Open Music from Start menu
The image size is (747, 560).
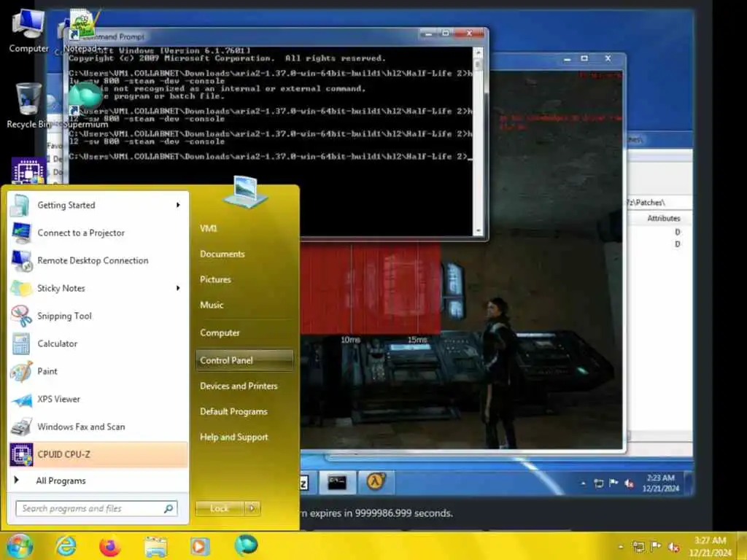click(x=212, y=305)
